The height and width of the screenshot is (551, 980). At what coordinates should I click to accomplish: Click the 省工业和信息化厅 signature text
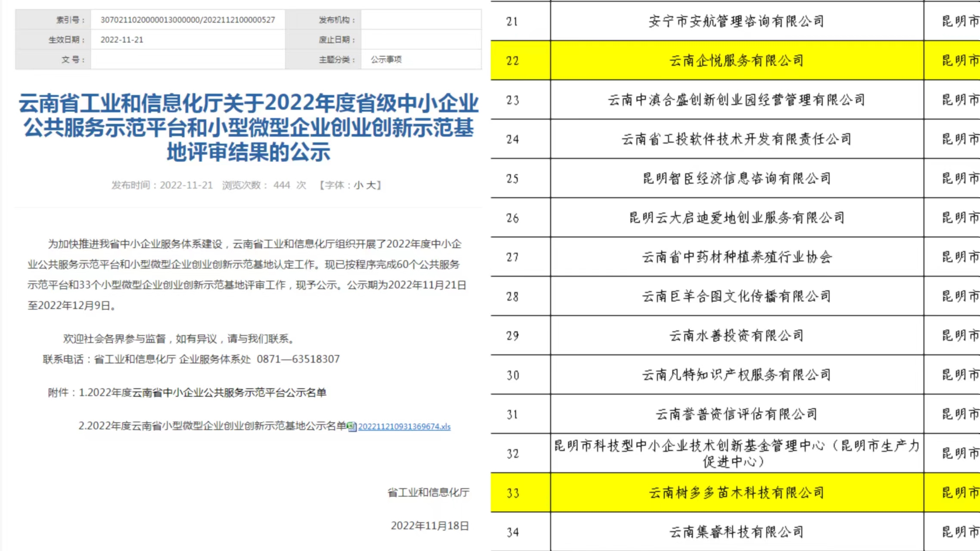pyautogui.click(x=428, y=492)
